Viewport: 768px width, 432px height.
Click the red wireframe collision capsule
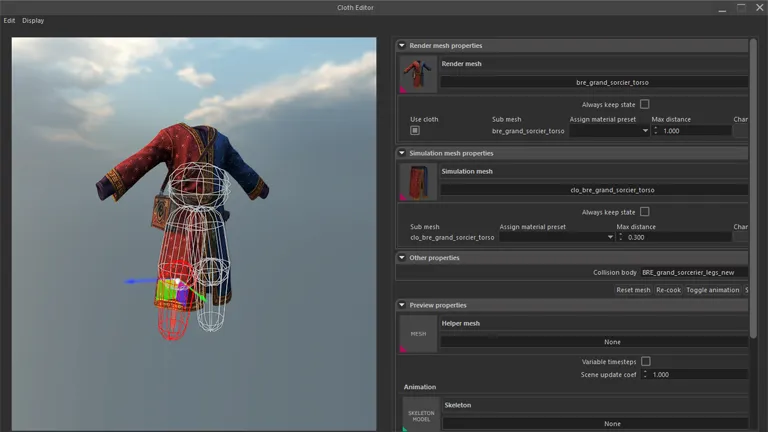[174, 301]
